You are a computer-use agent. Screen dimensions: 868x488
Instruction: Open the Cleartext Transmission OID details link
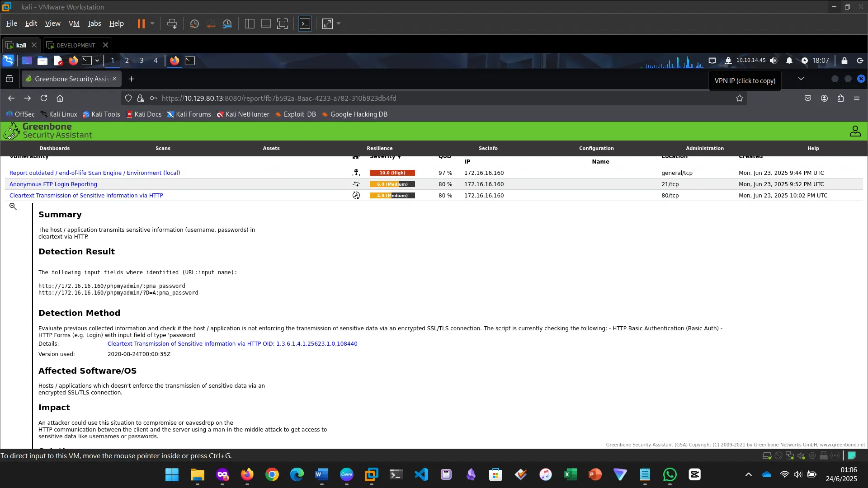(x=232, y=344)
